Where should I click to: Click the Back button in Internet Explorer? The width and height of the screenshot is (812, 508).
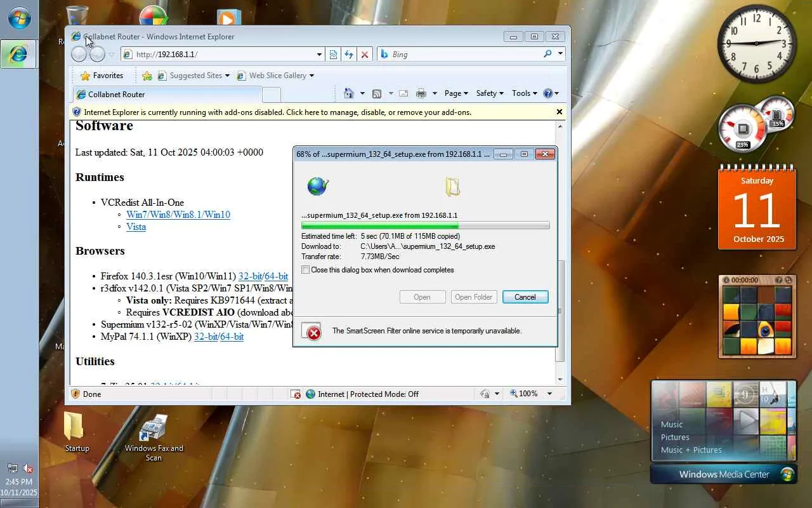pyautogui.click(x=79, y=55)
